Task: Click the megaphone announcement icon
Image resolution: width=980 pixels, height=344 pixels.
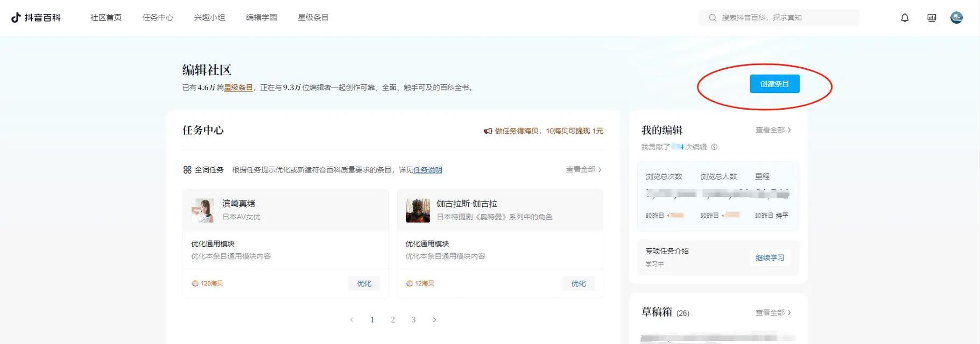Action: click(488, 131)
